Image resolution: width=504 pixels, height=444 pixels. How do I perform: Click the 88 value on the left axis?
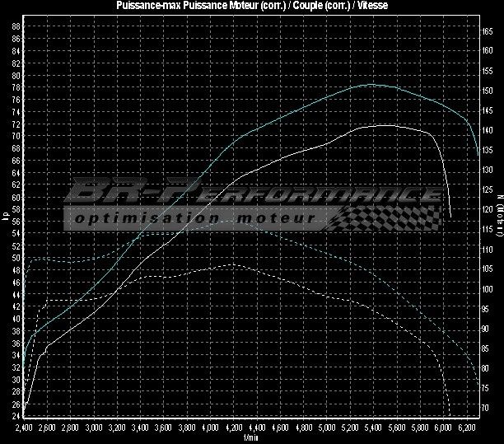(x=16, y=26)
